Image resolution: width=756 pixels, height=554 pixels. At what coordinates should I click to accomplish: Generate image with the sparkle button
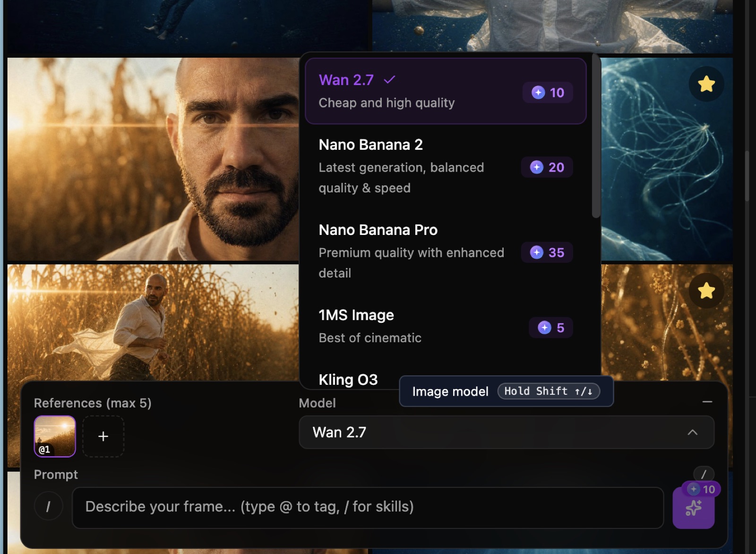click(693, 508)
